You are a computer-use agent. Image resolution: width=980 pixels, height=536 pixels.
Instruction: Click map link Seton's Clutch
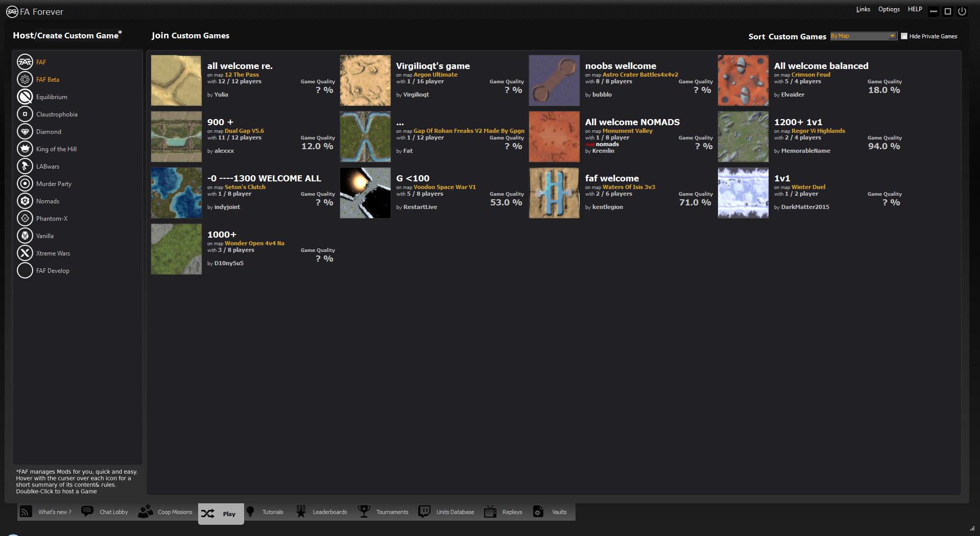(x=245, y=187)
